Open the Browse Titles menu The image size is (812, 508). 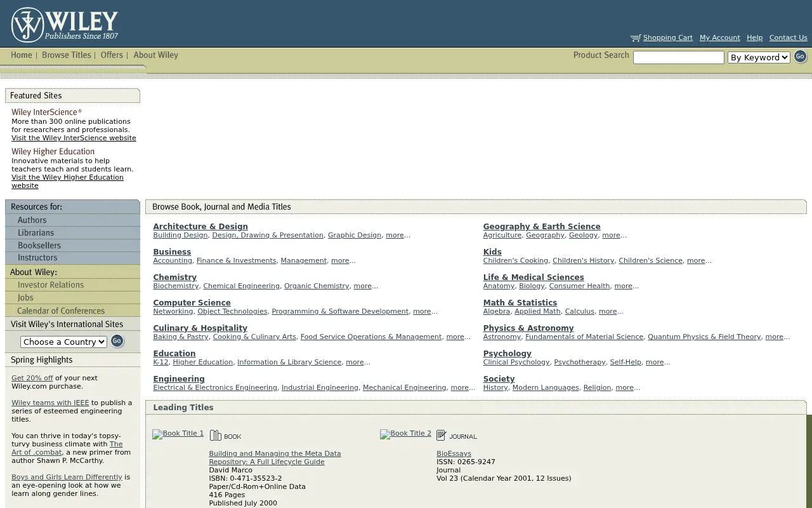67,55
